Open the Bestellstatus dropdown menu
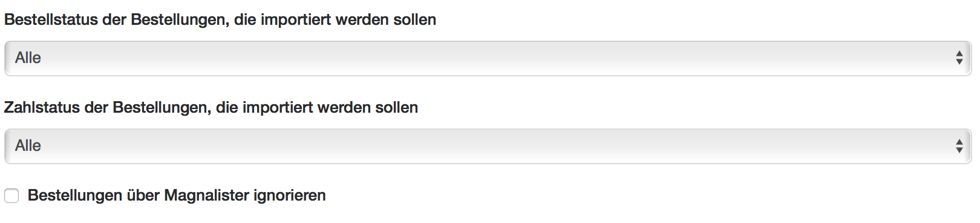The image size is (980, 223). 488,58
